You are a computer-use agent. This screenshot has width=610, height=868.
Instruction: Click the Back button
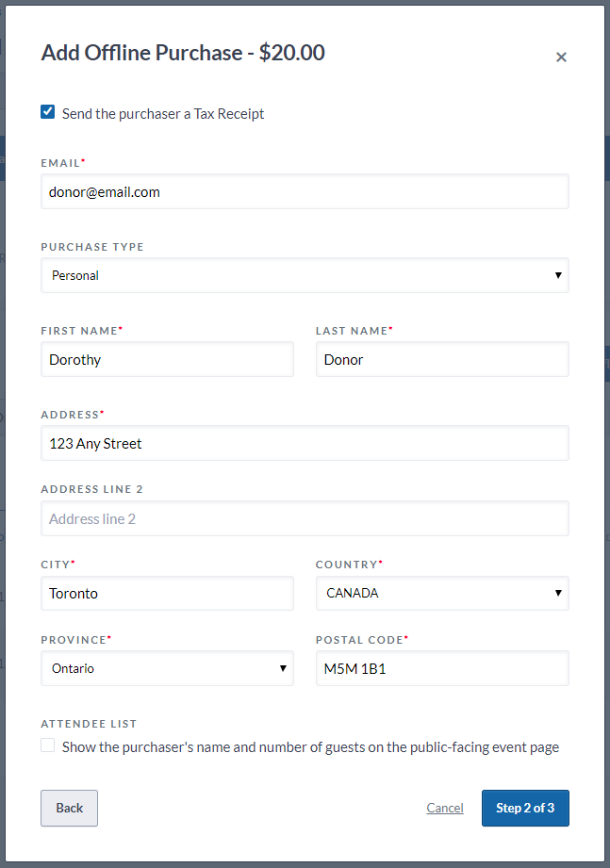point(69,808)
